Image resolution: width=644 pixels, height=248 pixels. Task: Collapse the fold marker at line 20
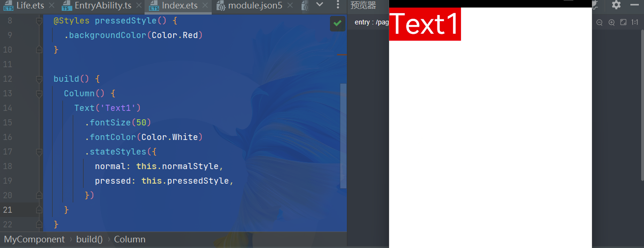tap(39, 195)
